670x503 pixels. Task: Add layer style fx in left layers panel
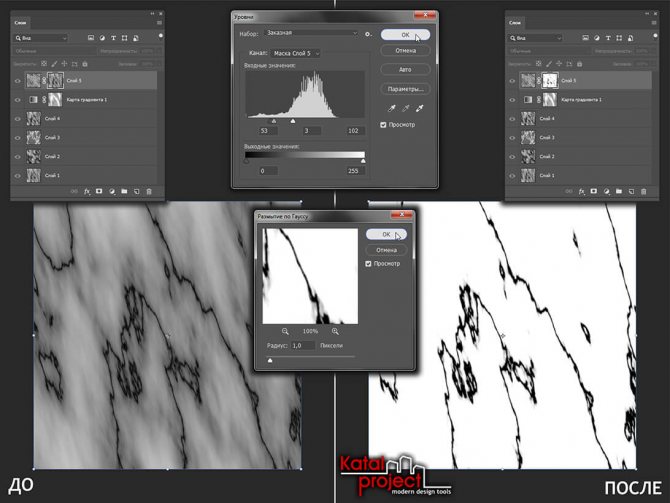click(x=87, y=190)
